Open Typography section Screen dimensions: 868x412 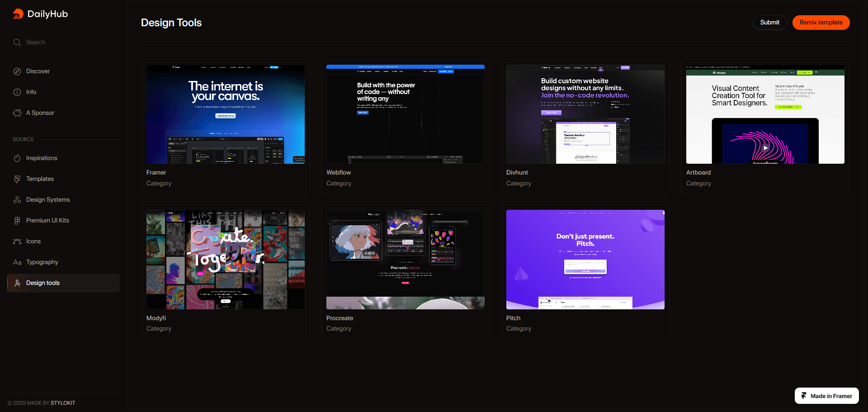tap(63, 262)
